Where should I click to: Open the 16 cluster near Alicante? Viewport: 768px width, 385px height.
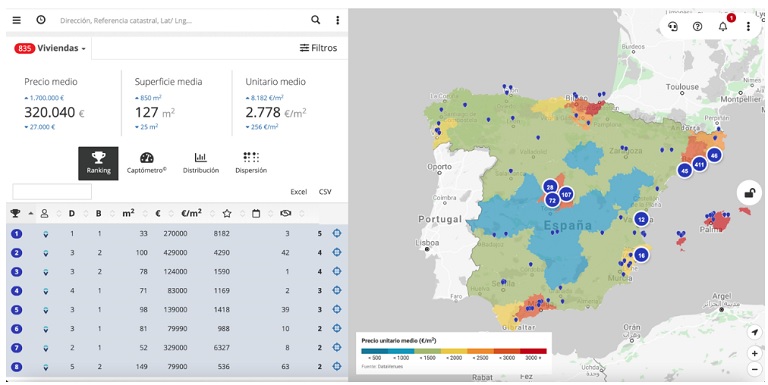(641, 255)
